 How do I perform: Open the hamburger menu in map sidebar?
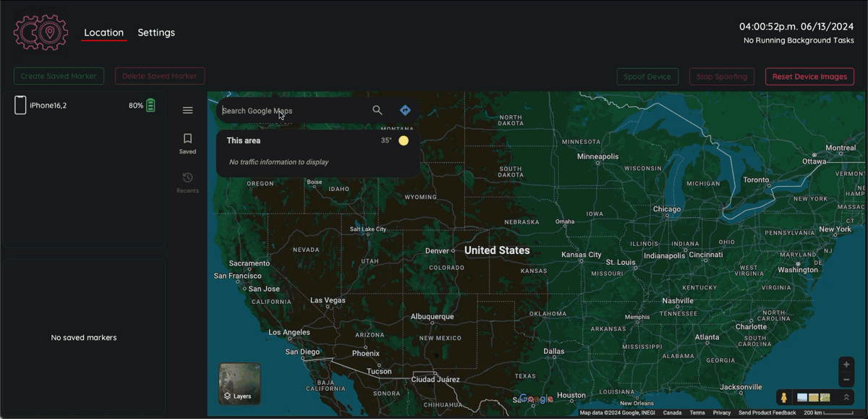pyautogui.click(x=187, y=110)
